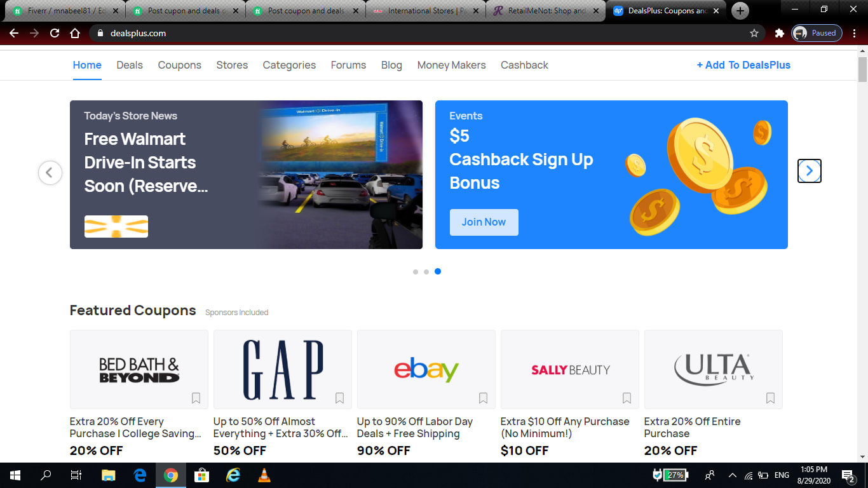This screenshot has height=488, width=868.
Task: Click the Join Now button
Action: [484, 222]
